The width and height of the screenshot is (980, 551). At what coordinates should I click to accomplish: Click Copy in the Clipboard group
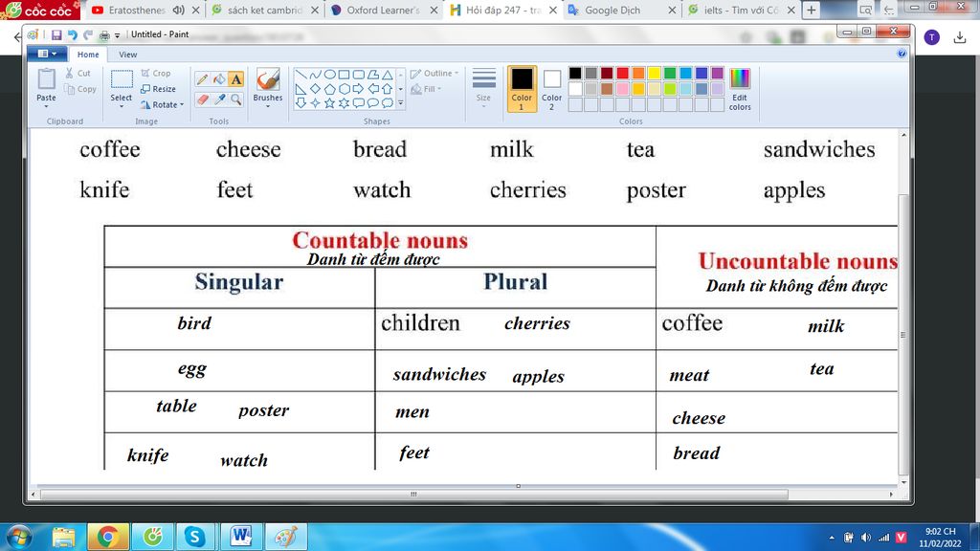(x=80, y=89)
